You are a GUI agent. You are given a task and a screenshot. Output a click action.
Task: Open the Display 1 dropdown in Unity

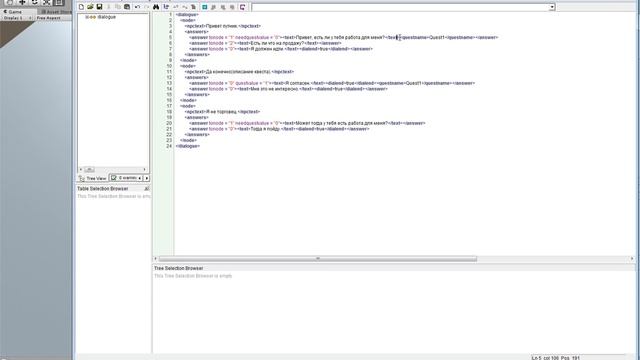tap(17, 18)
